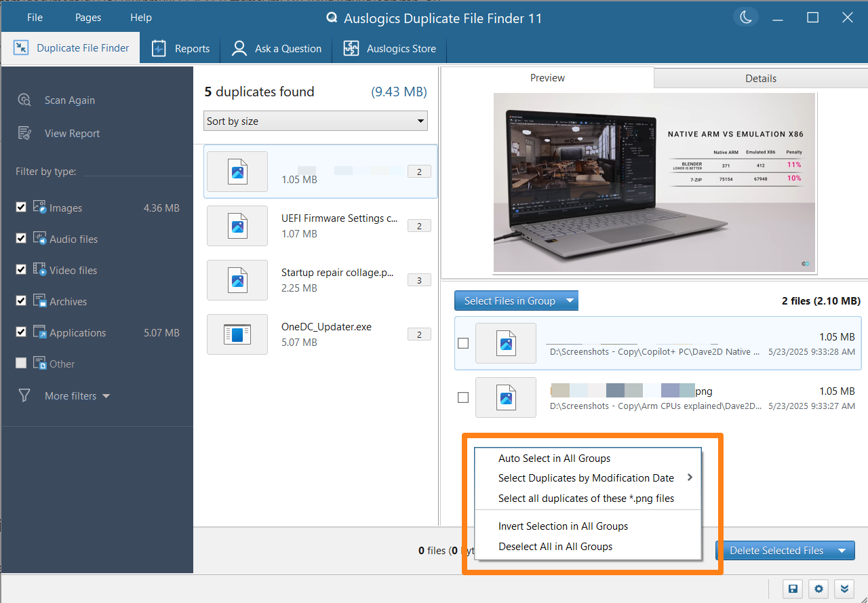Click the Scan Again icon
This screenshot has height=603, width=868.
click(x=24, y=100)
